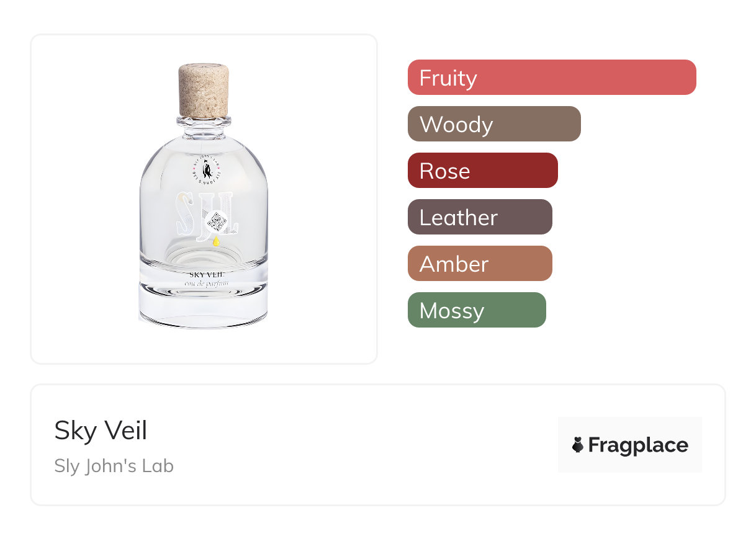The height and width of the screenshot is (536, 756).
Task: Click the yellow droplet on the bottle
Action: [x=215, y=242]
